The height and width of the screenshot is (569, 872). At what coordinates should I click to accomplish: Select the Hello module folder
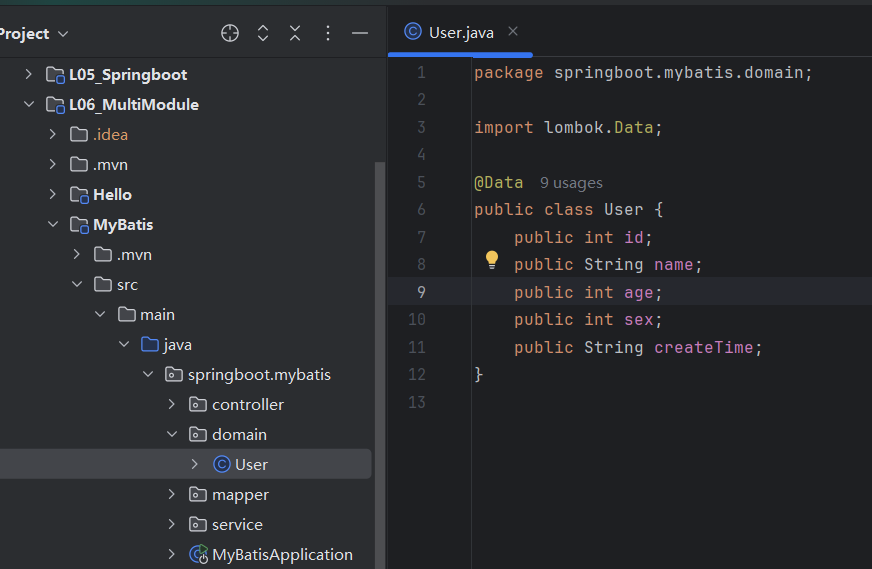click(112, 194)
